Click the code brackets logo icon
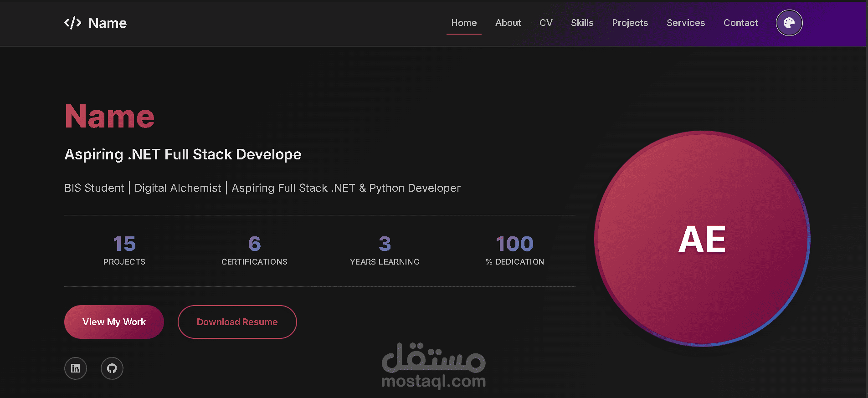868x398 pixels. 72,23
